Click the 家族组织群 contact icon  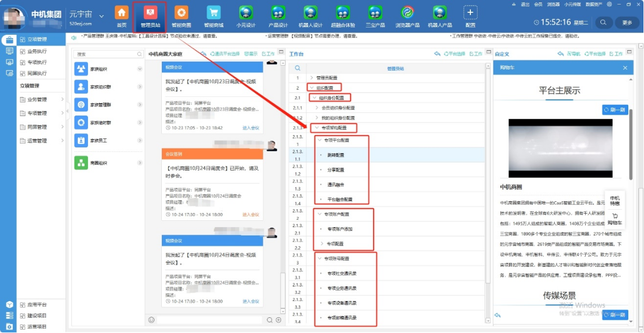coord(81,87)
